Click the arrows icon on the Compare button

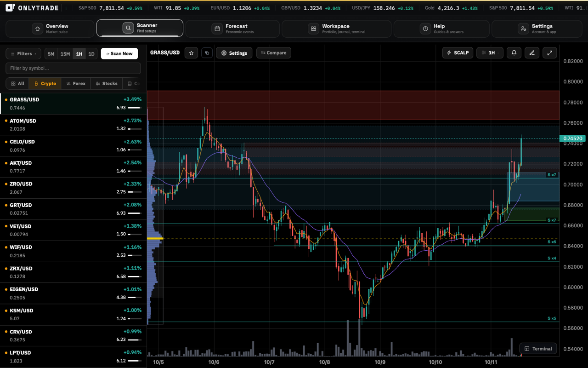coord(263,53)
